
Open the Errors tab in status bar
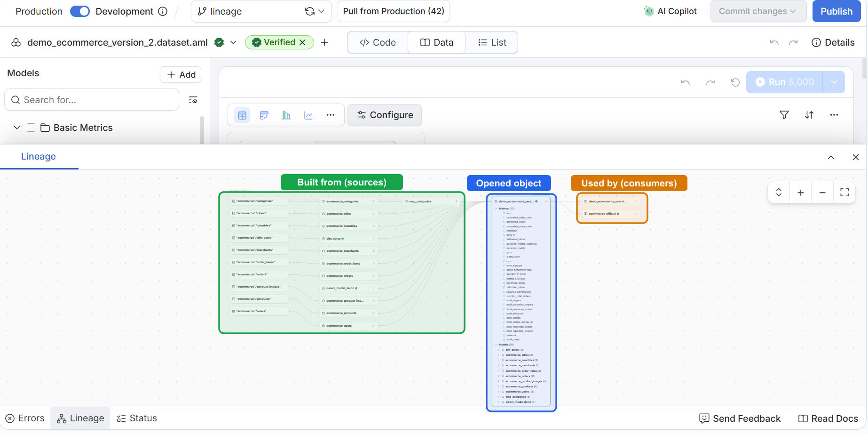coord(25,418)
